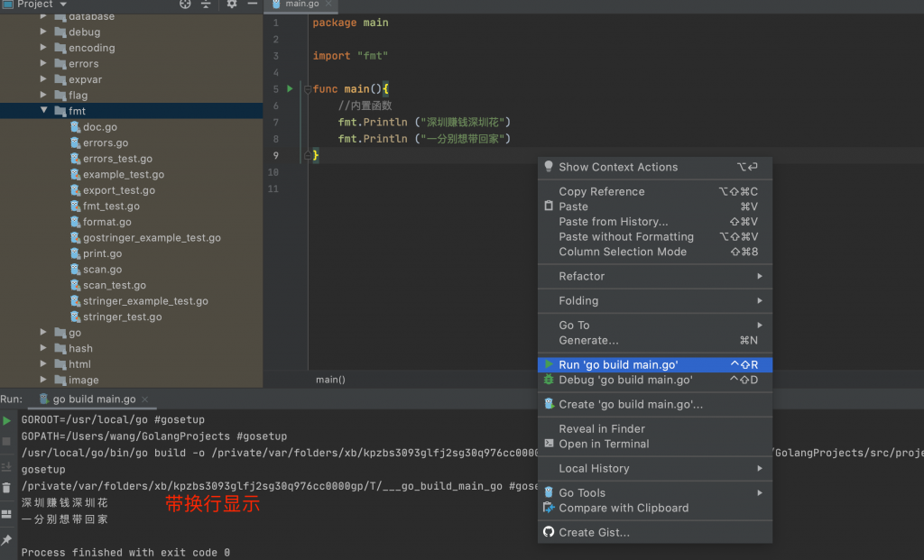Select print.go file
The image size is (924, 560).
tap(102, 253)
